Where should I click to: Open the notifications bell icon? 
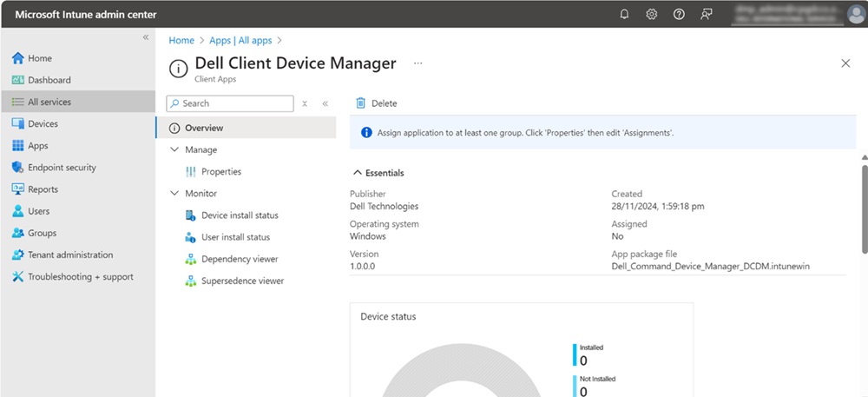pos(623,14)
